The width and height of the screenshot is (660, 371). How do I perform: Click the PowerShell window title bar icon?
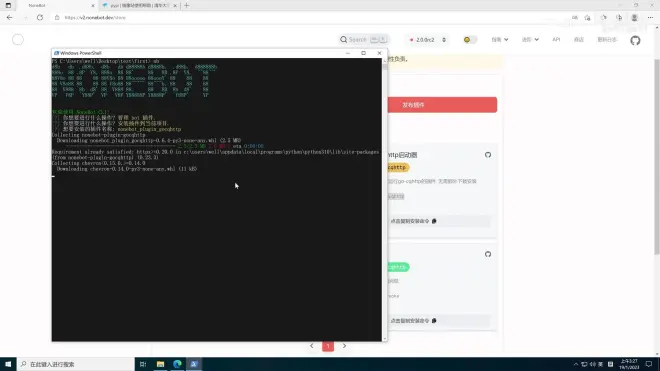[x=56, y=53]
